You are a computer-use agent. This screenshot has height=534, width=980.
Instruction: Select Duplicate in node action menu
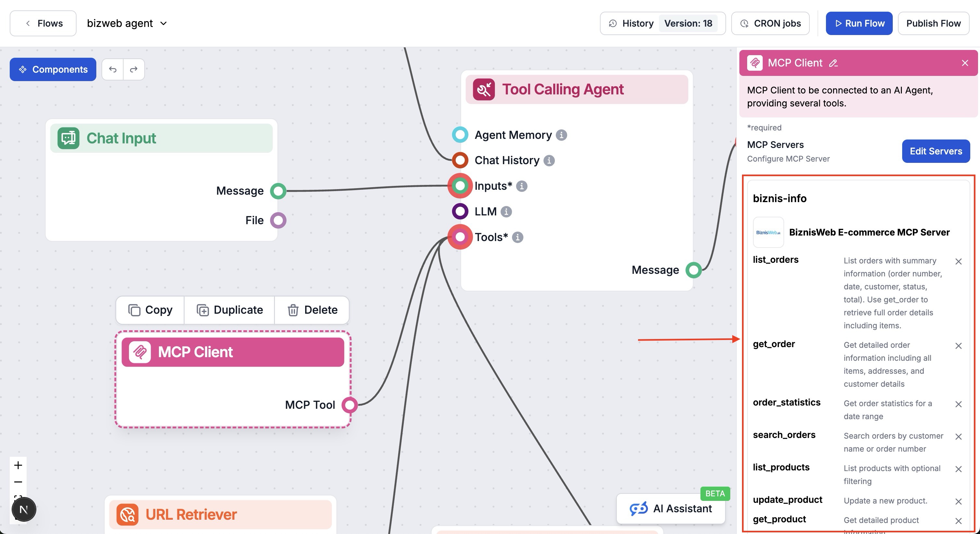click(229, 310)
